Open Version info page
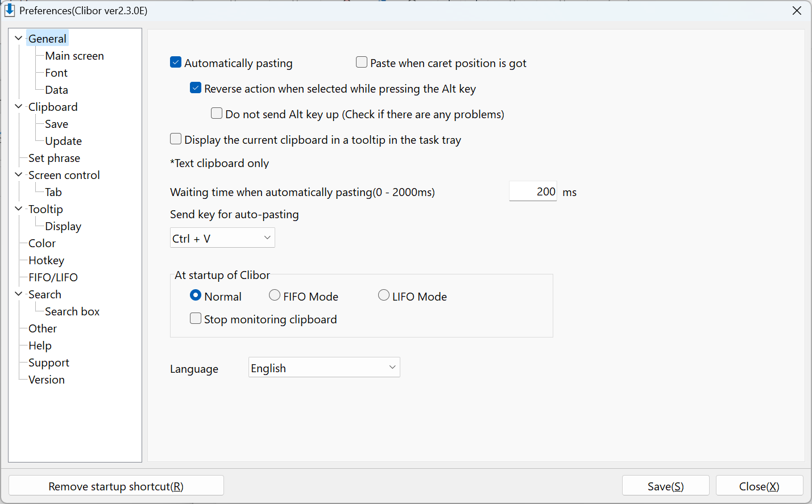This screenshot has width=812, height=504. coord(47,380)
